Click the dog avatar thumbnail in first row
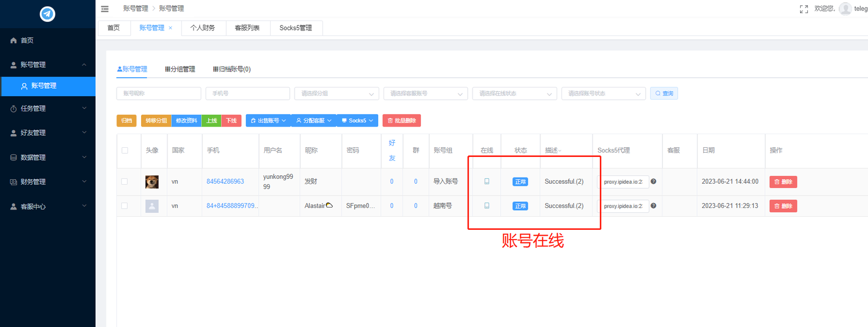The width and height of the screenshot is (868, 327). coord(152,182)
